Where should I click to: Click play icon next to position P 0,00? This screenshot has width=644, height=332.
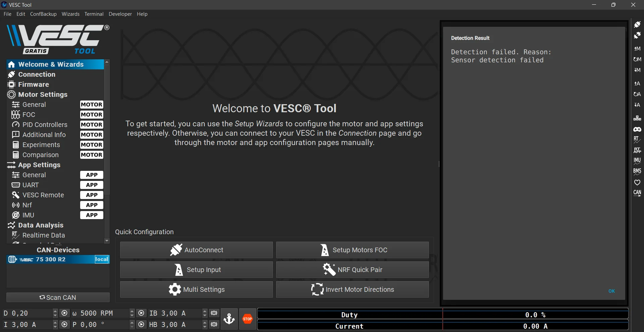142,325
